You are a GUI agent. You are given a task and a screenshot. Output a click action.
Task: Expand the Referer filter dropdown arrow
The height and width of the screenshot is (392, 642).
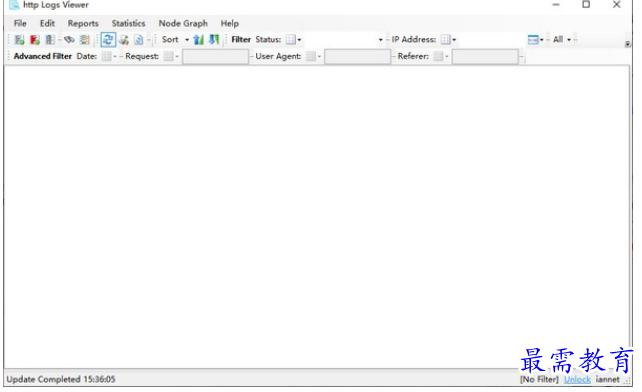447,56
